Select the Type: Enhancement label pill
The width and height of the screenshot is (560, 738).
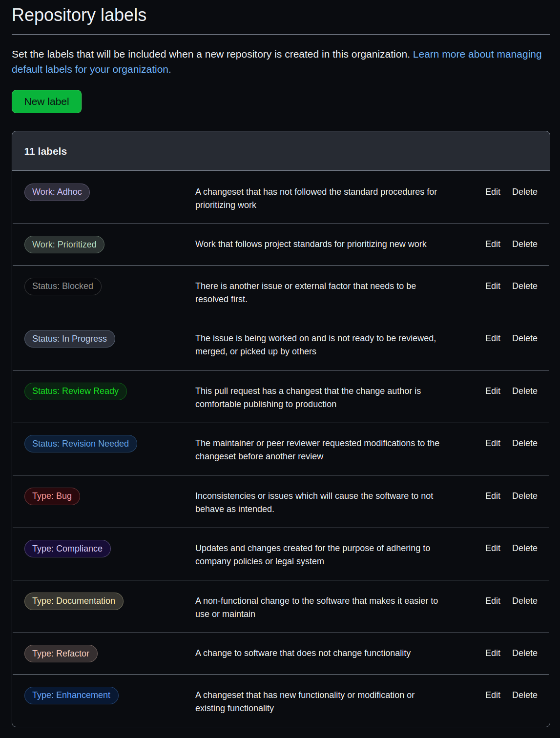[x=71, y=695]
